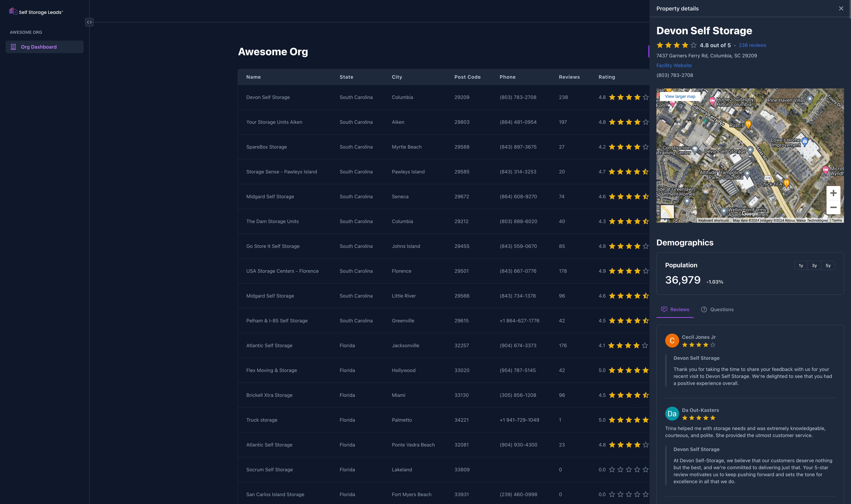
Task: Sort the table by the Reviews column header
Action: click(569, 77)
